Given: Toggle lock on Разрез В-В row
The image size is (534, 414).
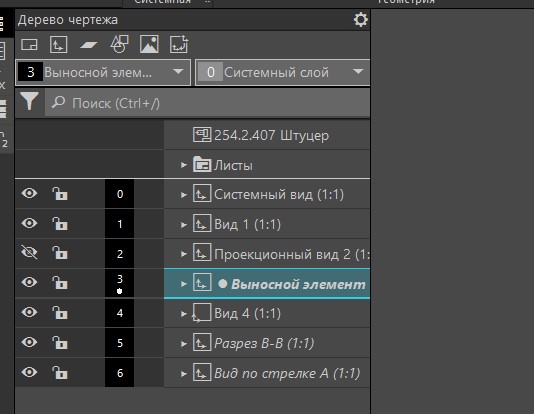Looking at the screenshot, I should (60, 342).
